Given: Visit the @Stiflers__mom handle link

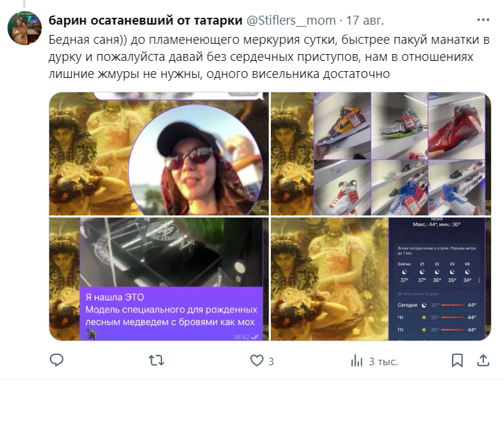Looking at the screenshot, I should point(291,21).
